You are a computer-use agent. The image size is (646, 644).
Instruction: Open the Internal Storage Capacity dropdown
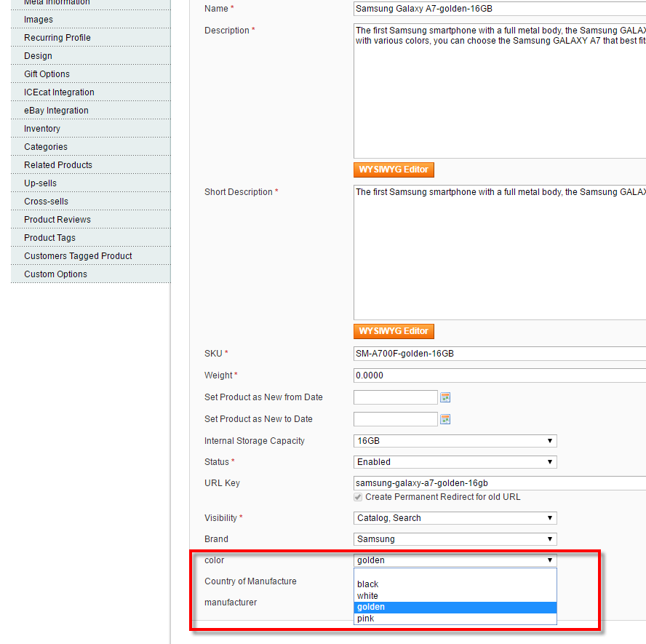[455, 441]
